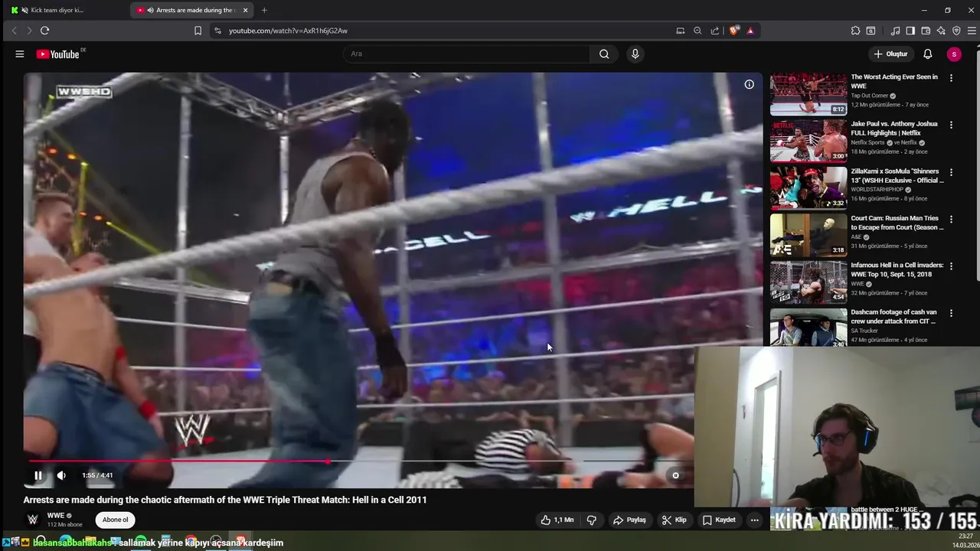Viewport: 980px width, 551px height.
Task: Open the zoom magnifier in the address bar
Action: [x=697, y=31]
